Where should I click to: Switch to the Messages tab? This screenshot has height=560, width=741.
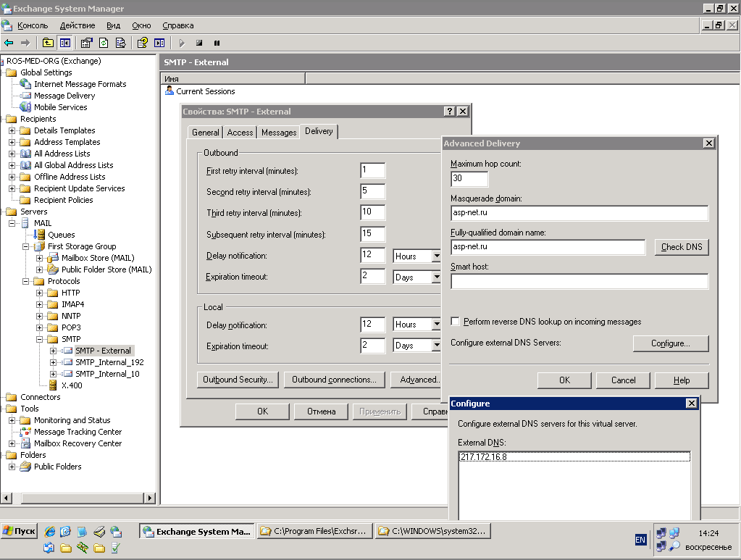279,133
